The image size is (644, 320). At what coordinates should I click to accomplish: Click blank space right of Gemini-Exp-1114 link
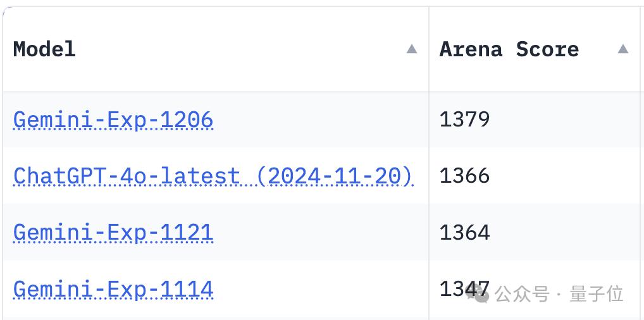coord(316,290)
